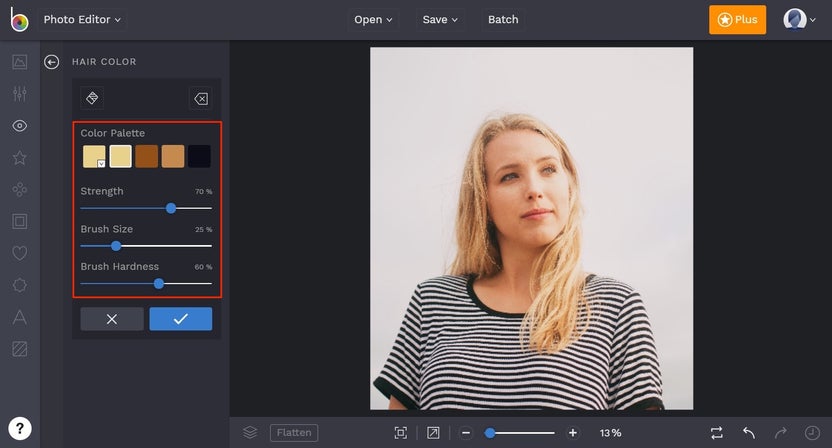Click the woman's photo on canvas

532,228
